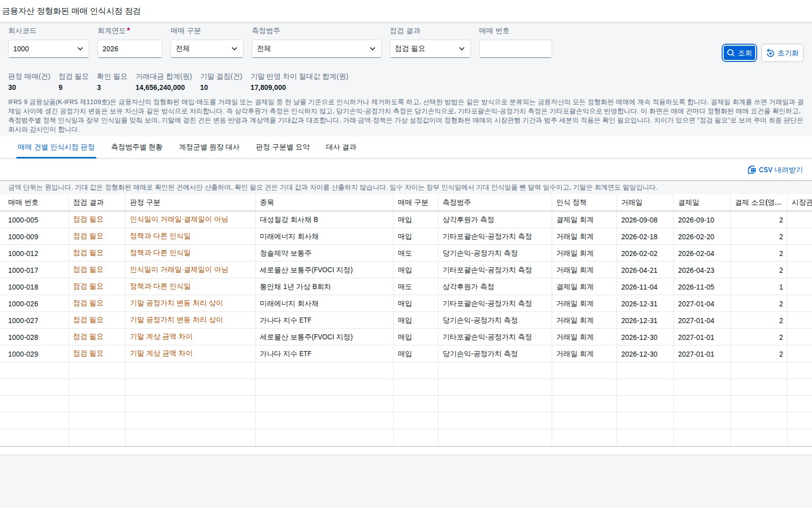Open the 매매 구분 dropdown
Image resolution: width=812 pixels, height=508 pixels.
[x=207, y=49]
